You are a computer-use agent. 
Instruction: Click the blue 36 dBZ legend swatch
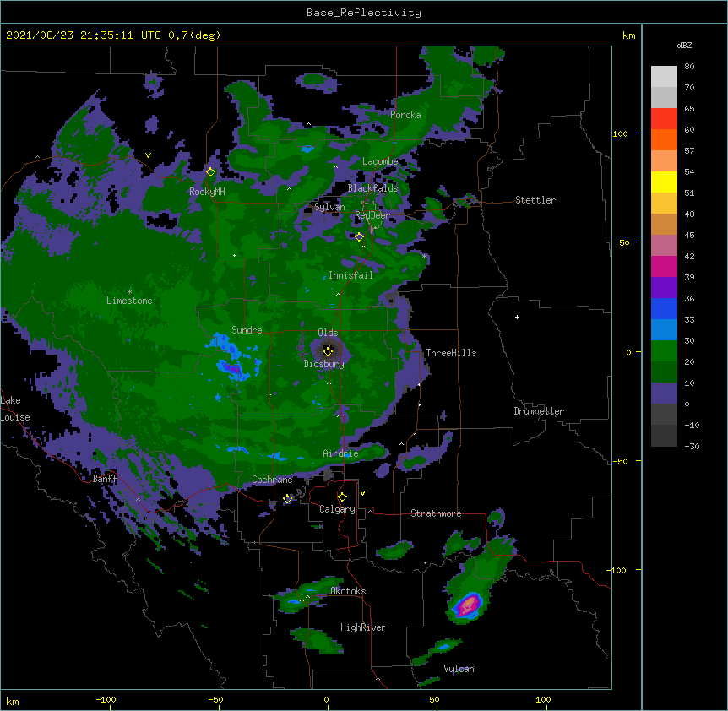click(x=664, y=308)
